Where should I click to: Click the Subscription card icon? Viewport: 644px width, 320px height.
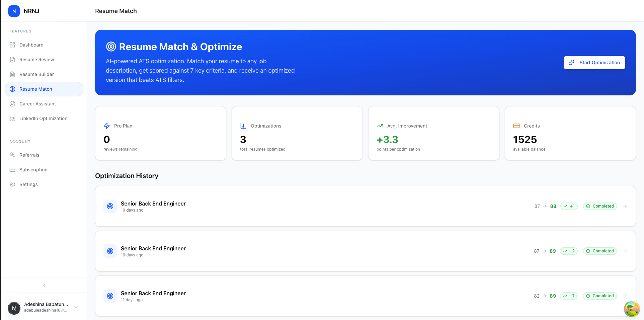[12, 170]
